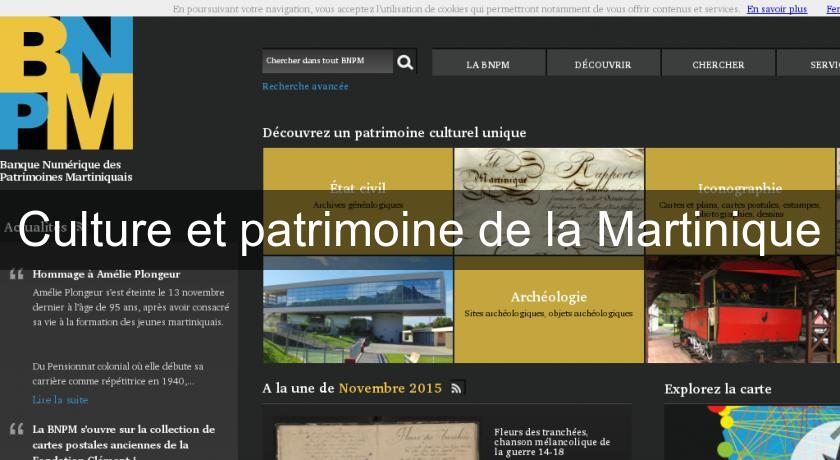Open the Fleurs des tranchées manuscript thumbnail
840x460 pixels.
(x=377, y=440)
